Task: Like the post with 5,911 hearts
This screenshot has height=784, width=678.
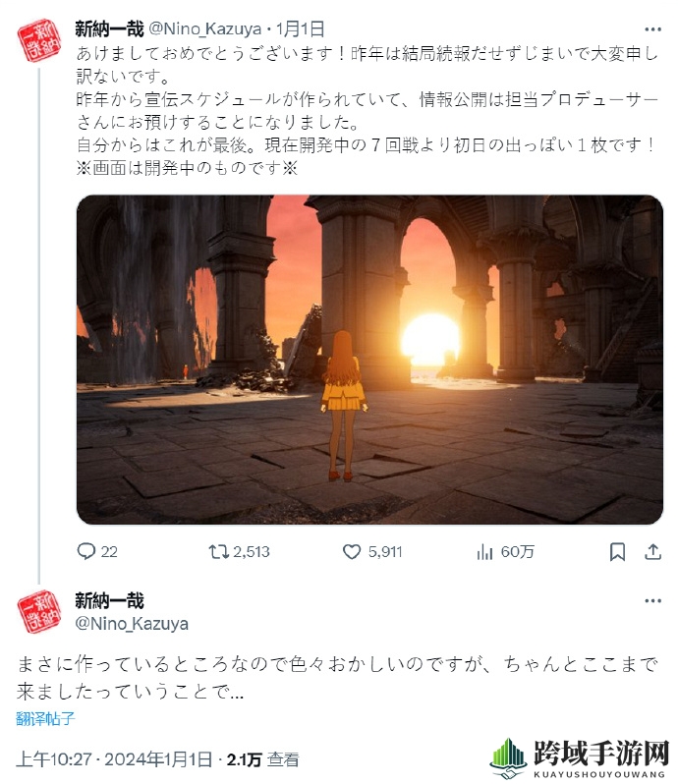Action: click(352, 551)
